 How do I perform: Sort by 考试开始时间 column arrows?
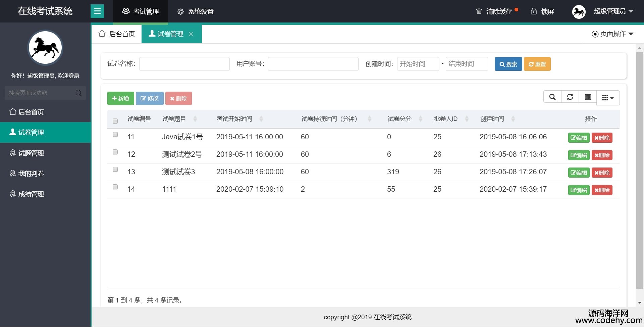point(261,119)
